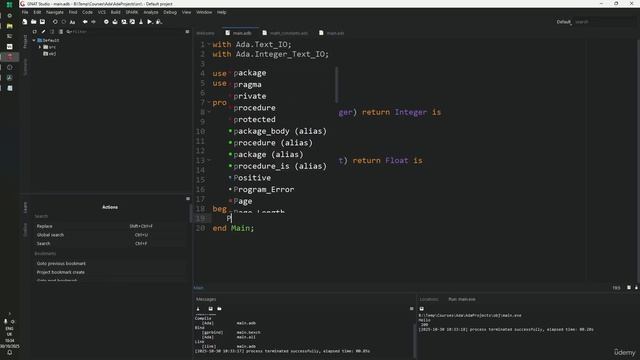Click the New File toolbar icon

click(25, 22)
